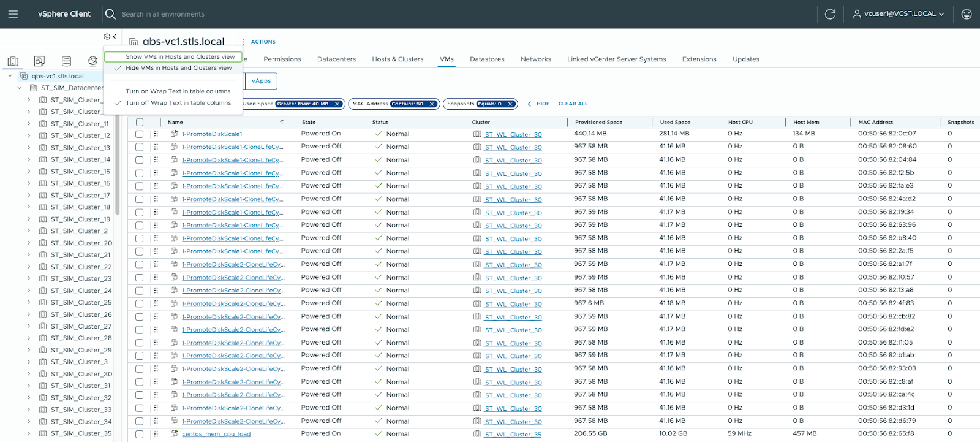Open the feedback smiley icon
This screenshot has height=442, width=980.
967,14
